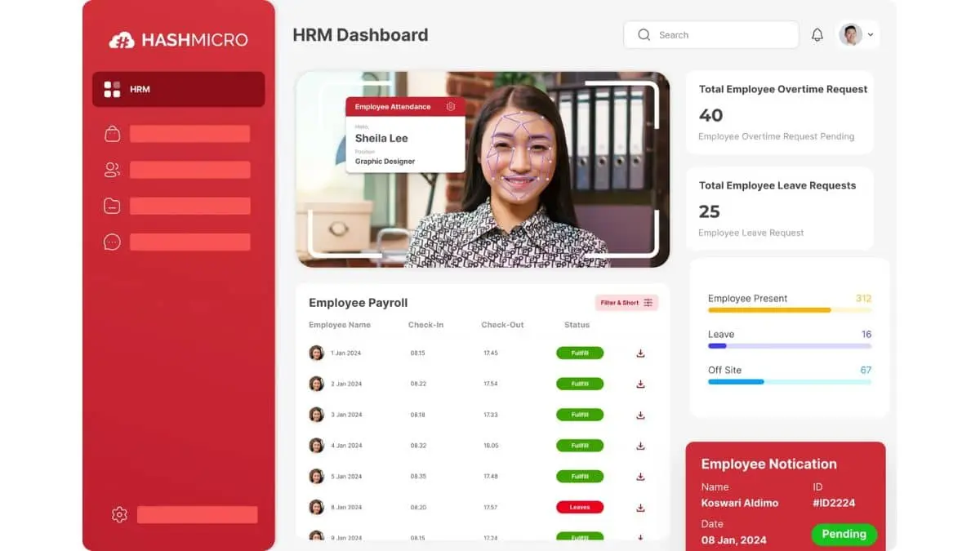The height and width of the screenshot is (551, 980).
Task: Click Employee Attendance card gear icon
Action: click(451, 107)
